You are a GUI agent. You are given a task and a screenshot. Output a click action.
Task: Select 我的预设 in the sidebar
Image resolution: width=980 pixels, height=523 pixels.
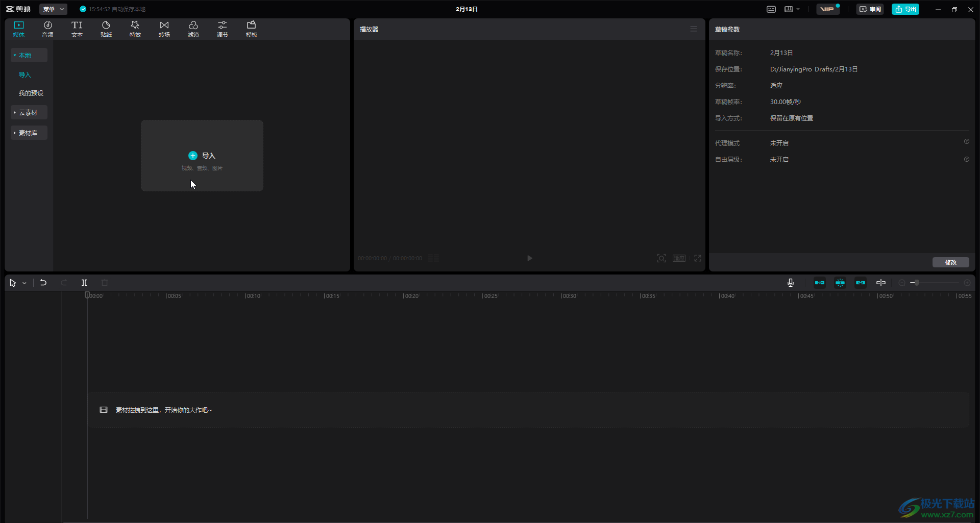[x=31, y=93]
